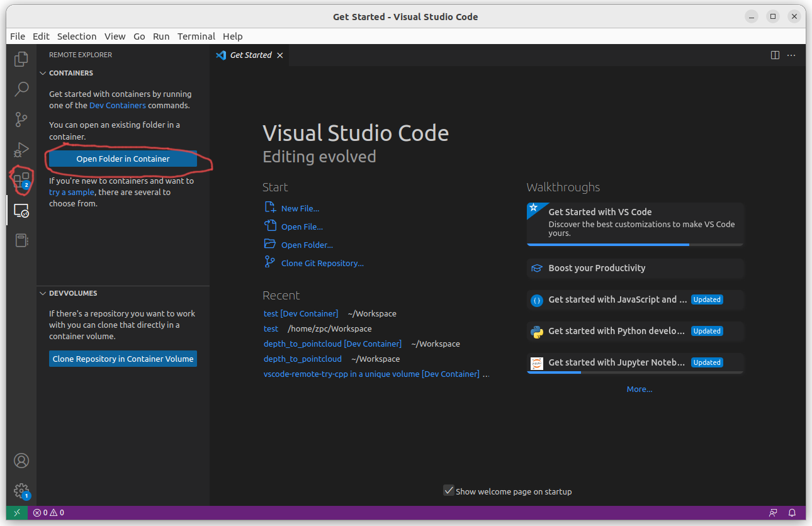The width and height of the screenshot is (812, 526).
Task: Close the Get Started tab
Action: click(280, 55)
